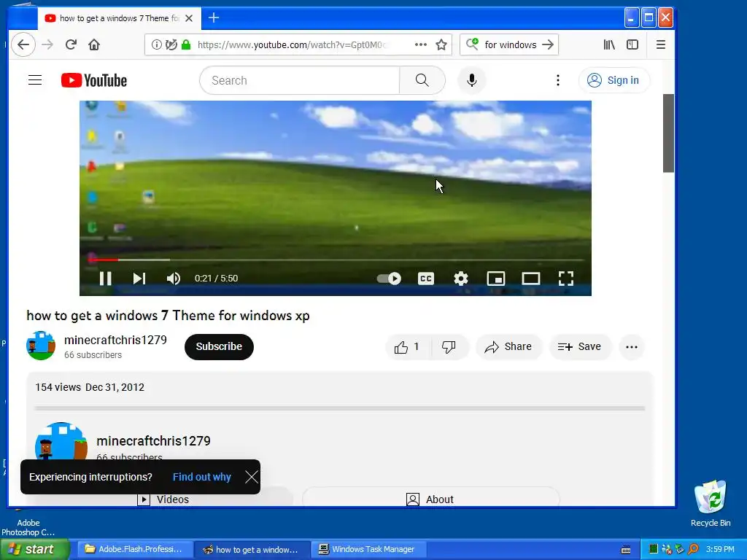Click the green padlock security icon

pos(186,44)
